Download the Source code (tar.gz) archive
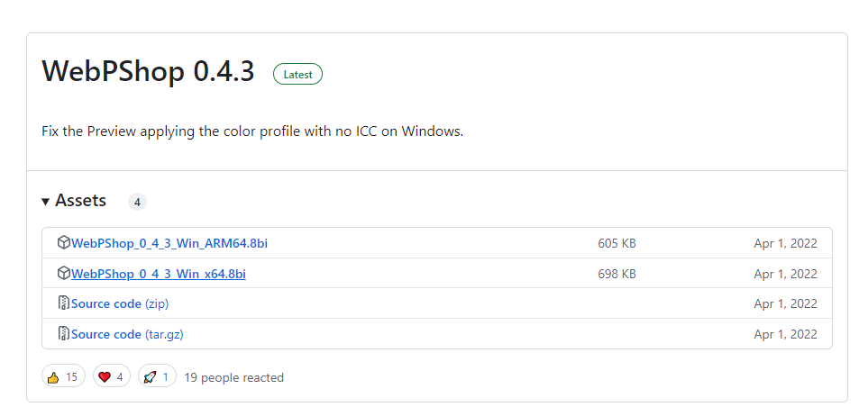 click(106, 335)
